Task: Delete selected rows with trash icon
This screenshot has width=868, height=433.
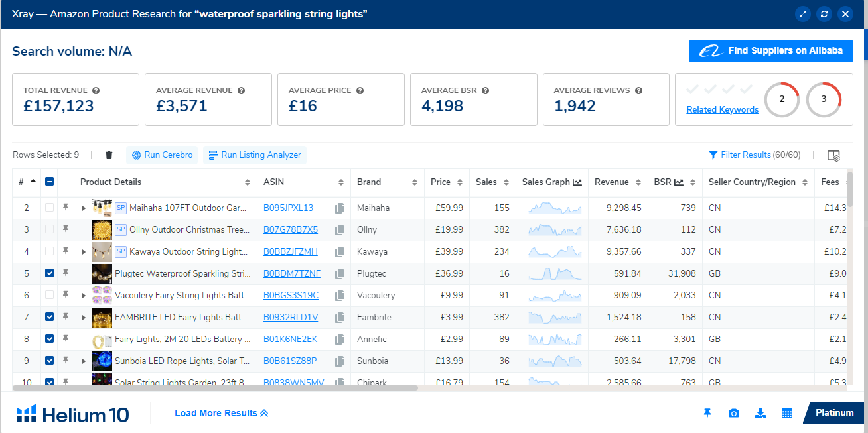Action: click(109, 155)
